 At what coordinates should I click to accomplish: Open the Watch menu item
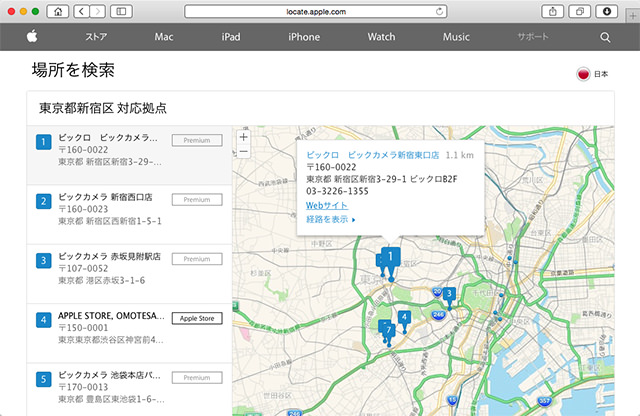[381, 37]
